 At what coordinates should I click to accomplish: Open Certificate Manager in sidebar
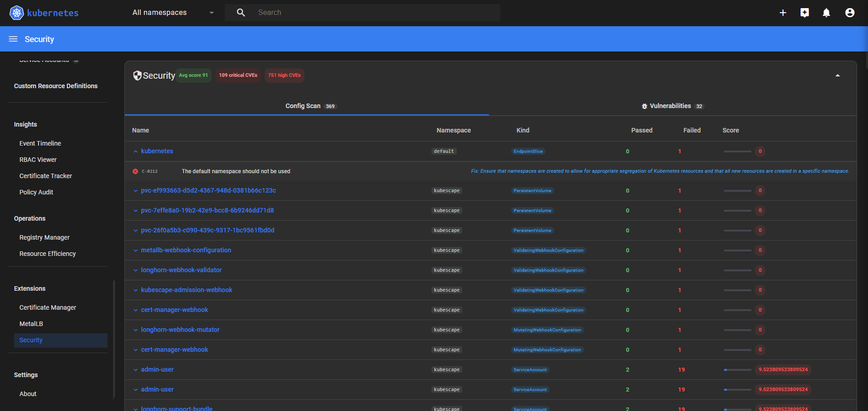point(47,307)
